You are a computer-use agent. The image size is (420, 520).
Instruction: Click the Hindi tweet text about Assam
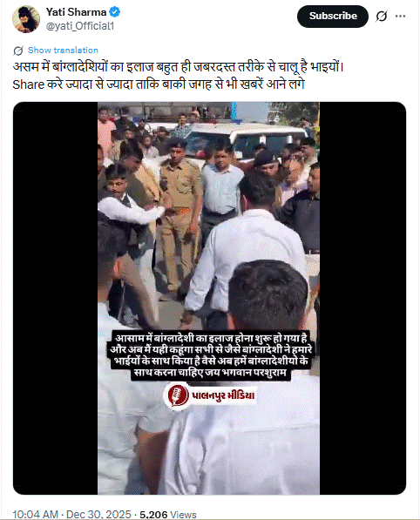[x=178, y=76]
